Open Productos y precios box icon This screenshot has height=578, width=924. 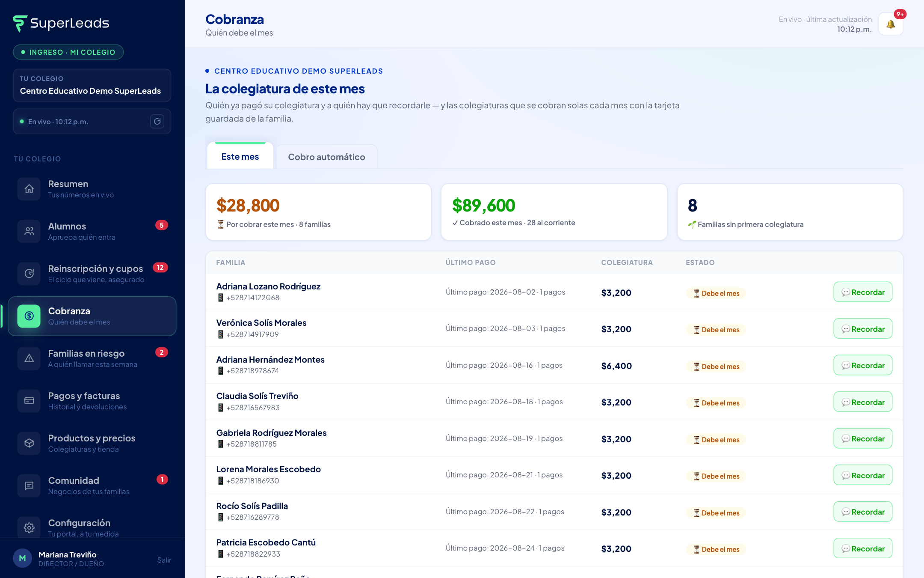pos(29,443)
